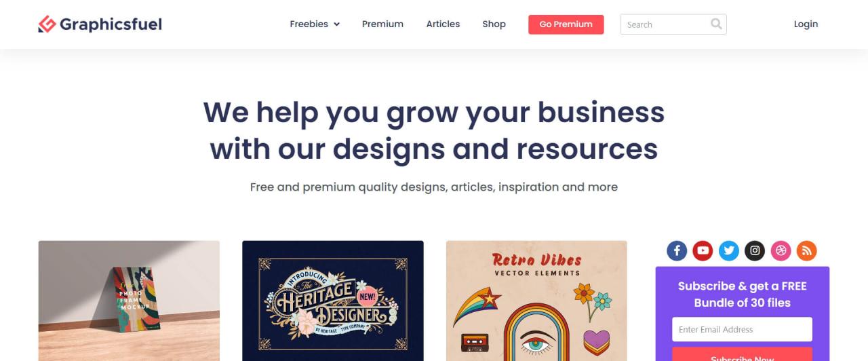Open the Facebook social icon
The image size is (868, 361).
coord(677,250)
